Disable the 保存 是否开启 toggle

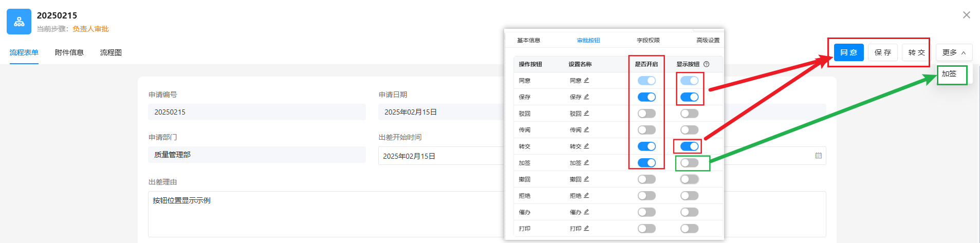tap(646, 97)
